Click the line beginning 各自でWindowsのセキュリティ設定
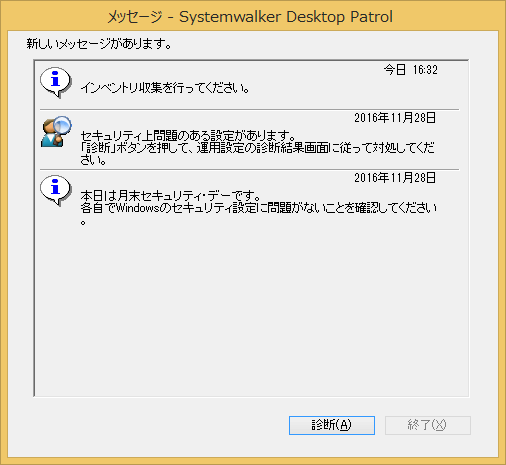506x465 pixels. pos(259,208)
